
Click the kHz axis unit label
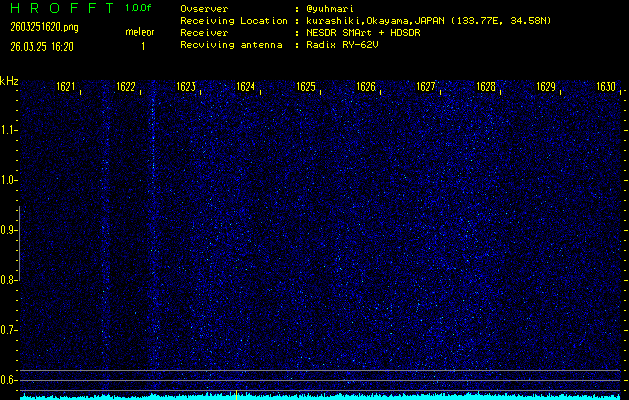9,81
